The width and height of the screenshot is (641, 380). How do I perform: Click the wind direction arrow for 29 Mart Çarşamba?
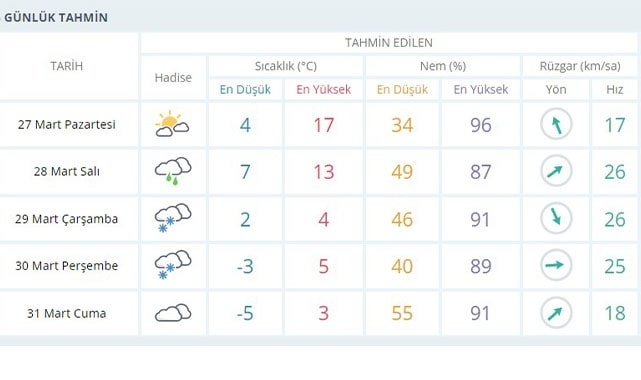pyautogui.click(x=556, y=218)
